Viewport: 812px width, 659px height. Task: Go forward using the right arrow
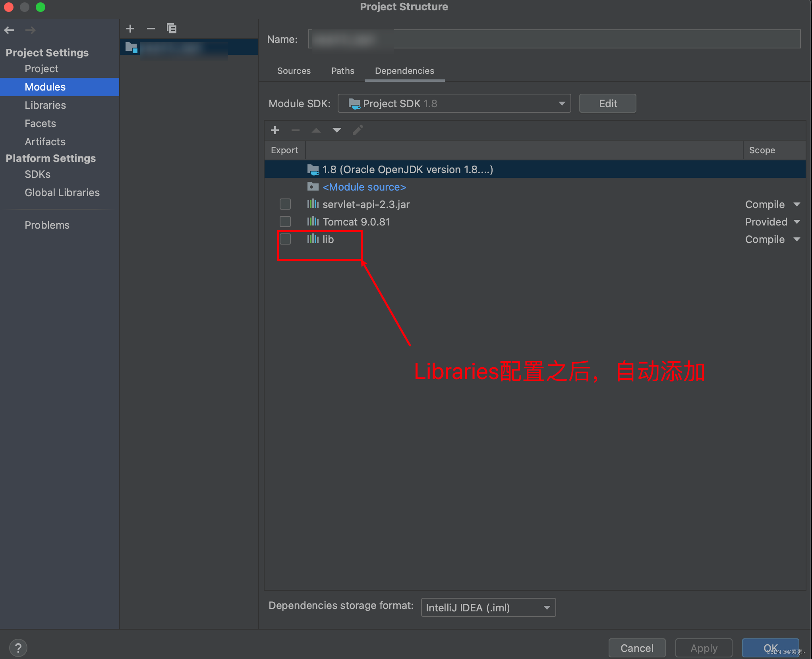pyautogui.click(x=31, y=30)
